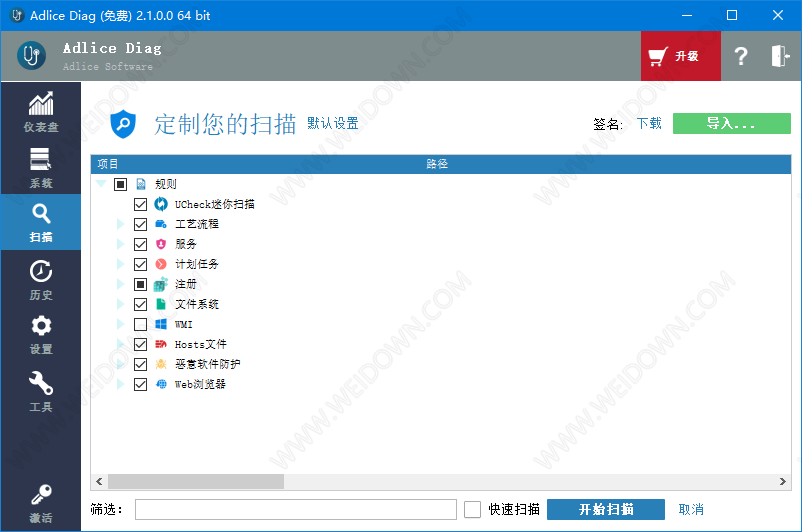This screenshot has width=802, height=532.
Task: Expand the Hosts文件 node
Action: pos(120,344)
